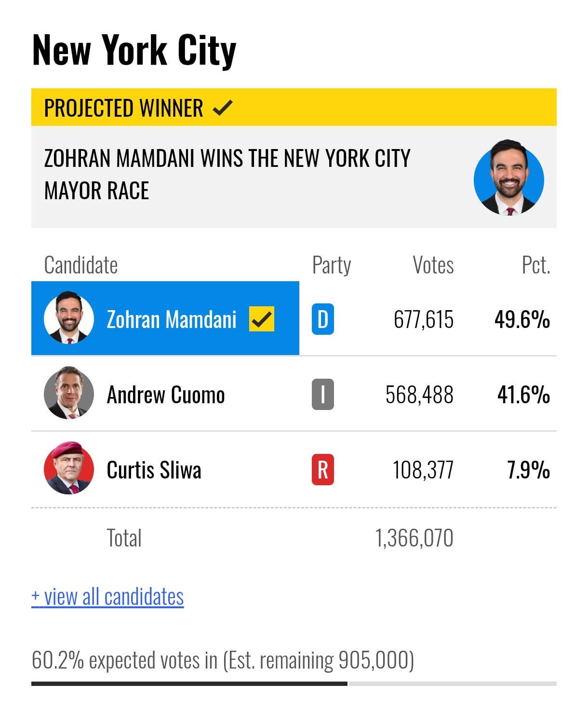Viewport: 588px width, 711px height.
Task: Expand the view all candidates link
Action: pyautogui.click(x=107, y=597)
